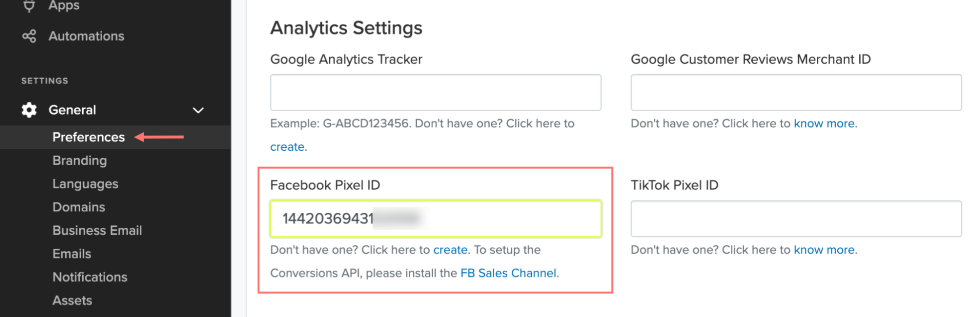This screenshot has width=980, height=317.
Task: Click the Apps plug icon
Action: click(x=29, y=6)
